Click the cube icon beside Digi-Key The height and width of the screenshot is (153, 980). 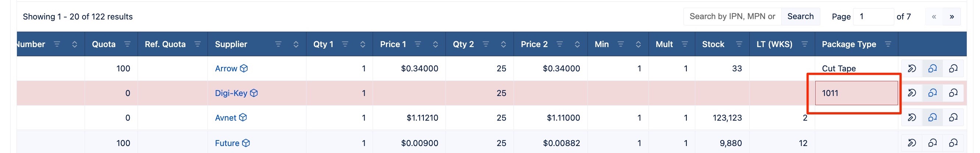point(254,93)
